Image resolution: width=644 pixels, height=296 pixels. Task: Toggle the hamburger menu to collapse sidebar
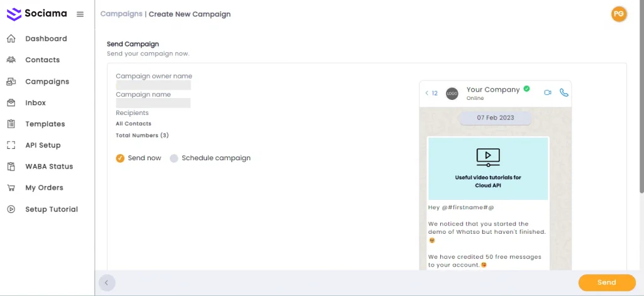click(x=80, y=14)
